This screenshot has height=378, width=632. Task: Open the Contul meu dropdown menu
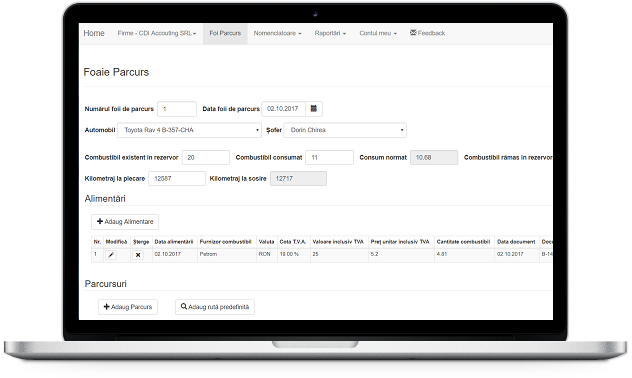[378, 33]
